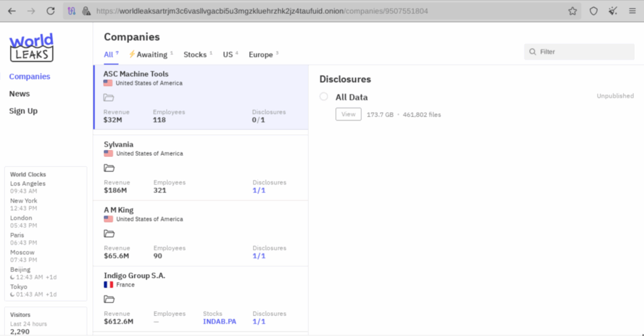The width and height of the screenshot is (644, 336).
Task: Go to the News section
Action: (x=19, y=94)
